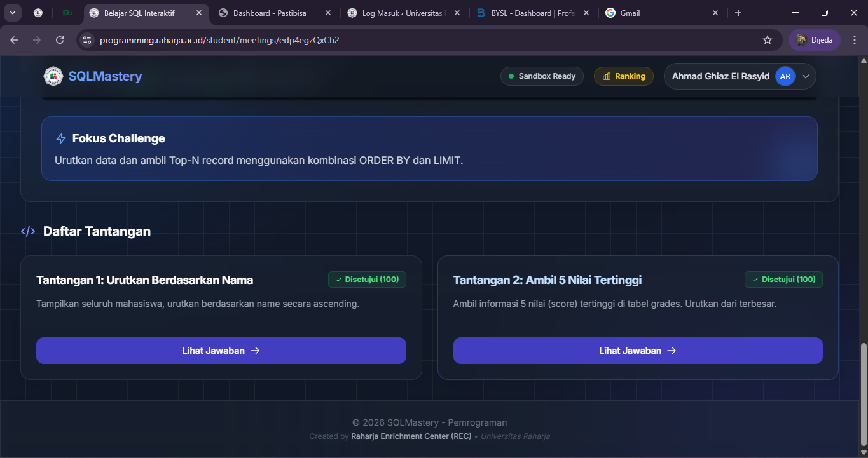Click the Sandbox Ready status badge

click(542, 76)
